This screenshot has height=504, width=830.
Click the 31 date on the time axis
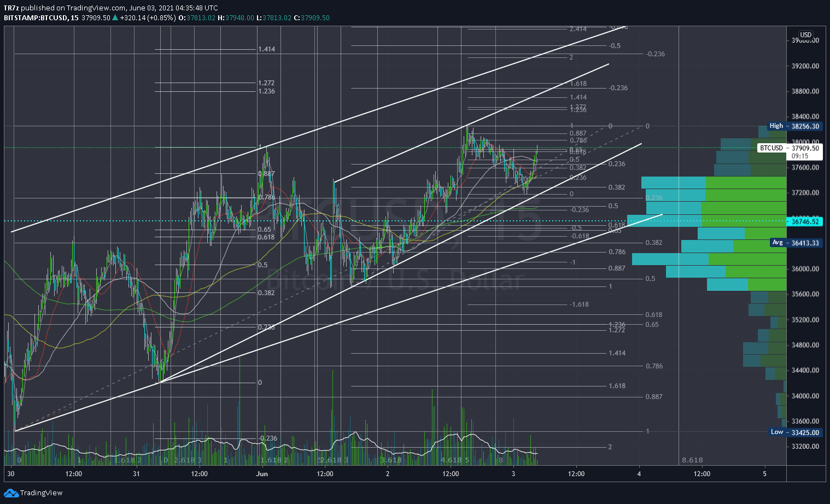click(136, 474)
